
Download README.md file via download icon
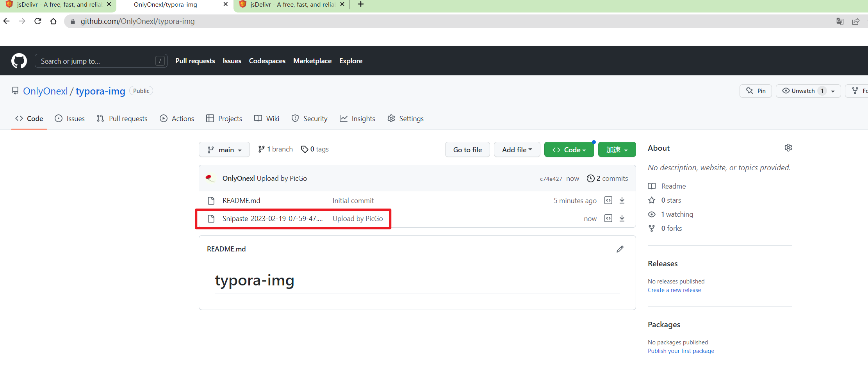pyautogui.click(x=622, y=200)
